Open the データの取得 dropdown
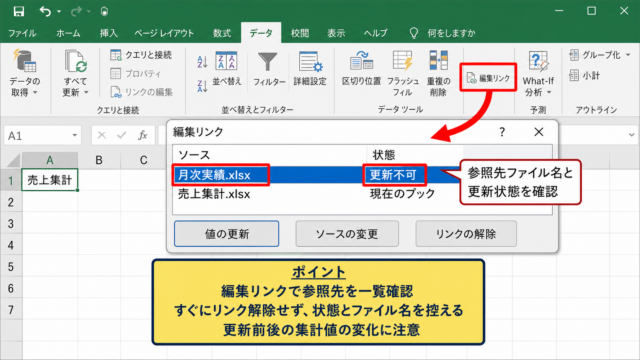Viewport: 640px width, 360px height. pos(24,73)
